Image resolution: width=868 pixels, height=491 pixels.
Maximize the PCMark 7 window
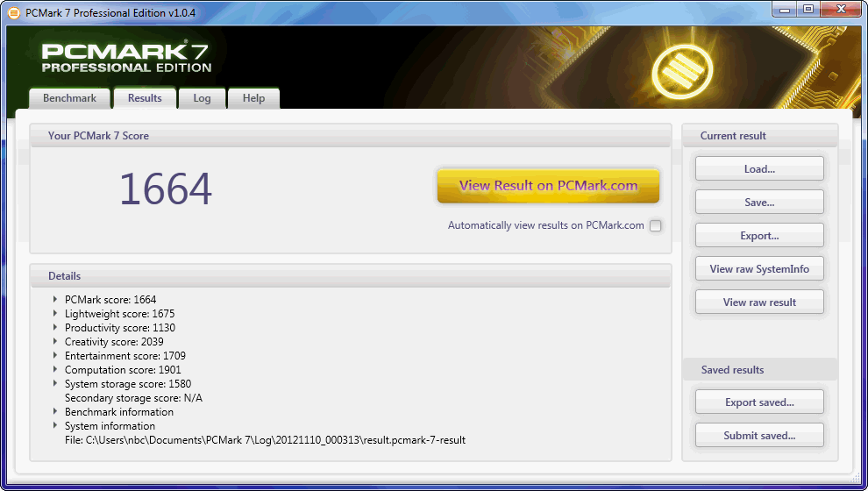click(808, 10)
